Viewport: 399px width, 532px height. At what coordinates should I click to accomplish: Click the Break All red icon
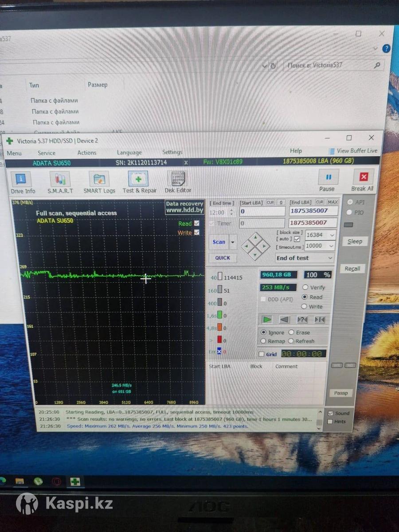click(363, 177)
